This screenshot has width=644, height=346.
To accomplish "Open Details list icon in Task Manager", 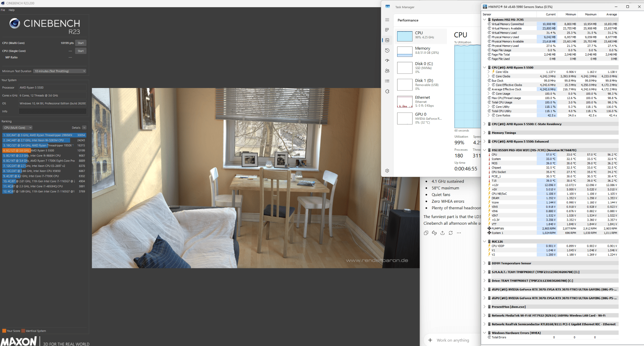I will coord(387,81).
